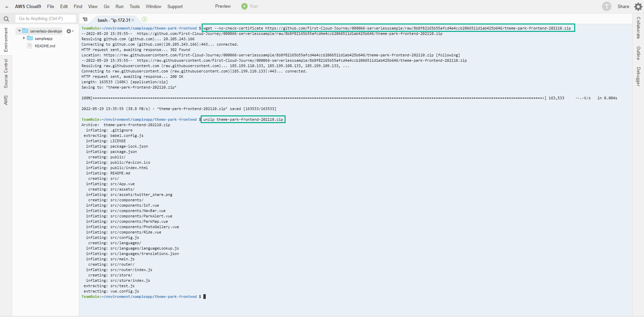
Task: Collapse the serverless-develop root folder arrow
Action: click(19, 31)
